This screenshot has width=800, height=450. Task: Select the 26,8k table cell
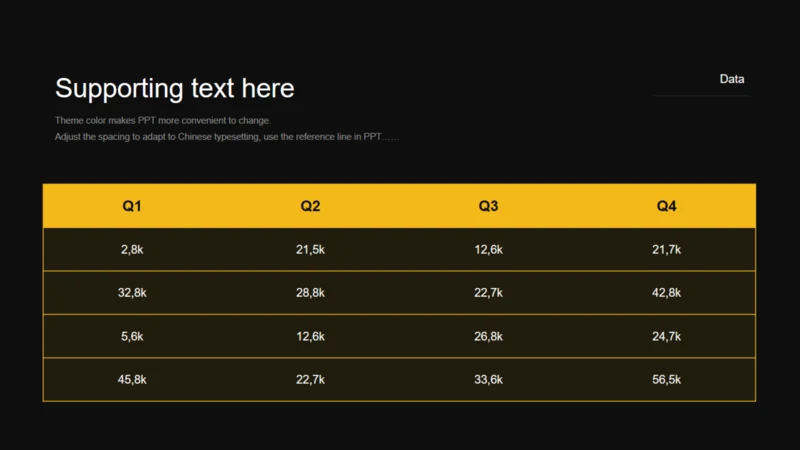(x=488, y=336)
